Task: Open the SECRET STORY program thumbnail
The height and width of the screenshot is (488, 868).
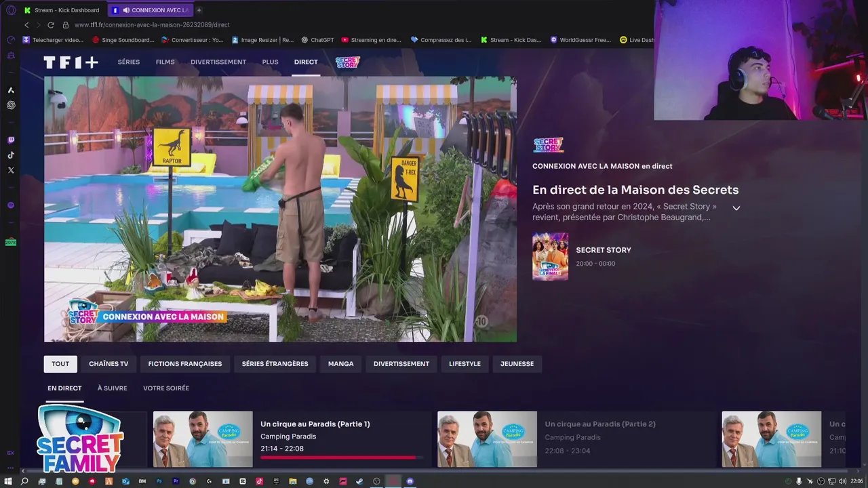Action: (x=550, y=256)
